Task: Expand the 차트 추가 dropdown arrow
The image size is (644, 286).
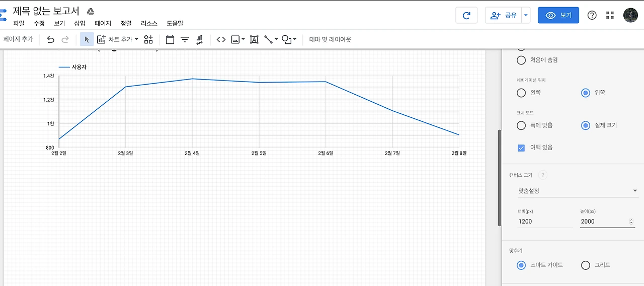Action: [x=136, y=39]
